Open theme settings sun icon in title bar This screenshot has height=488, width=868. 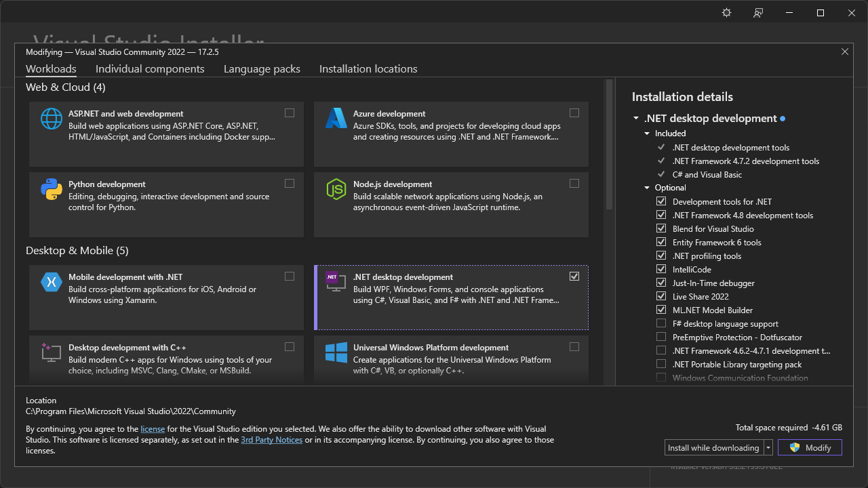(727, 13)
